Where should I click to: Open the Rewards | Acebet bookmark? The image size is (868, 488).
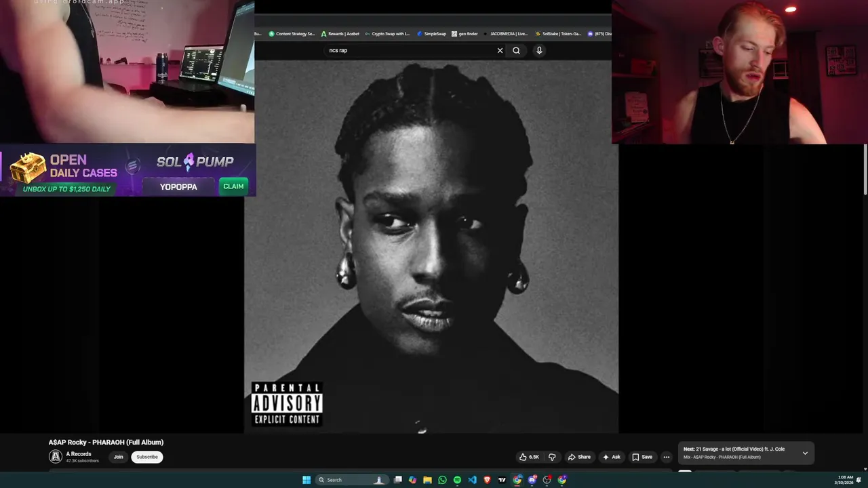[x=340, y=33]
